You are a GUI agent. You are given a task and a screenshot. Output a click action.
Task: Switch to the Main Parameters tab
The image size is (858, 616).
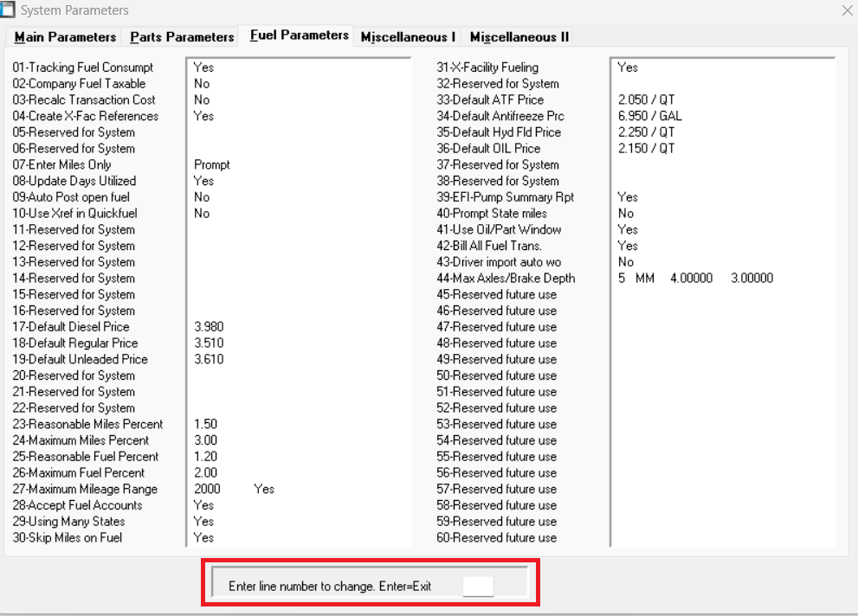point(65,37)
